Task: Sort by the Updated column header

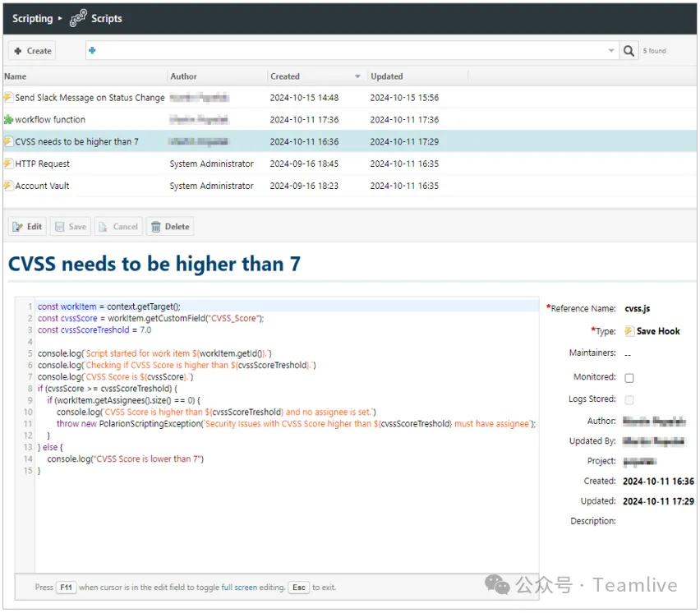Action: 387,76
